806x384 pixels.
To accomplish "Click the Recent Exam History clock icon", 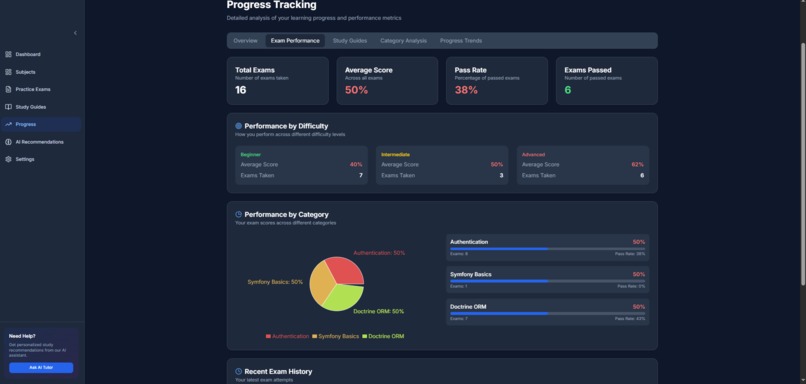I will click(x=239, y=371).
